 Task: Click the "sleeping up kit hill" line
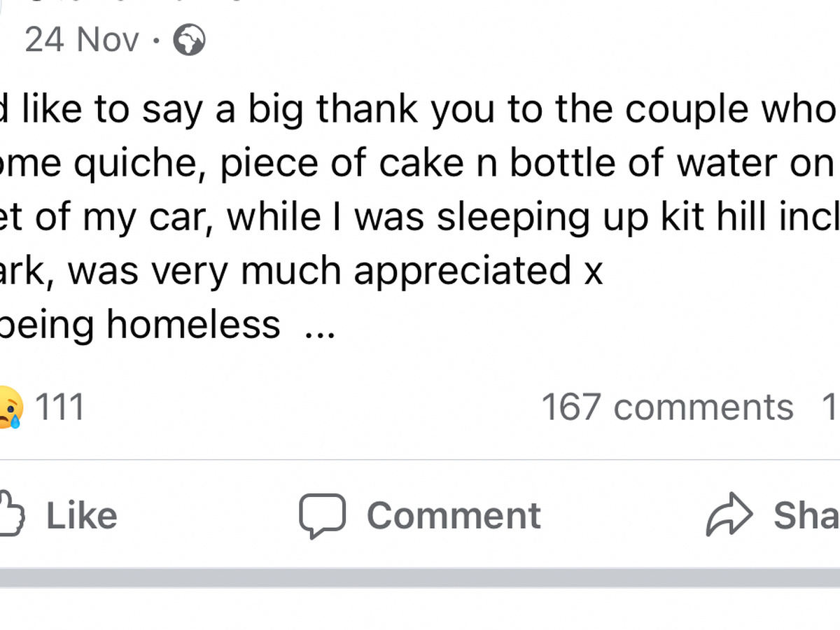click(x=420, y=218)
